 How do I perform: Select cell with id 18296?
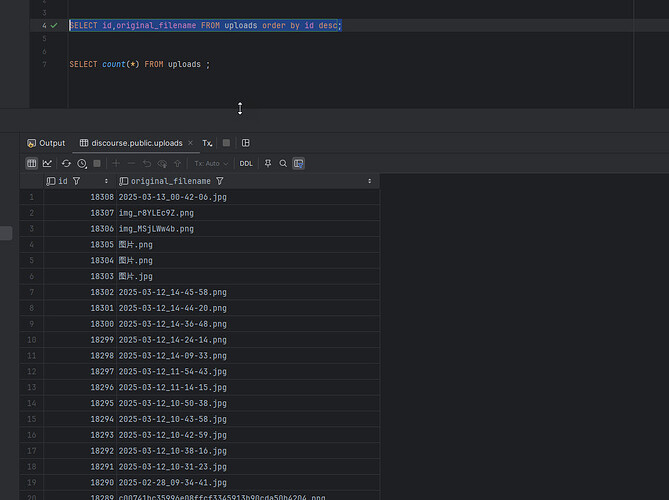(x=80, y=387)
